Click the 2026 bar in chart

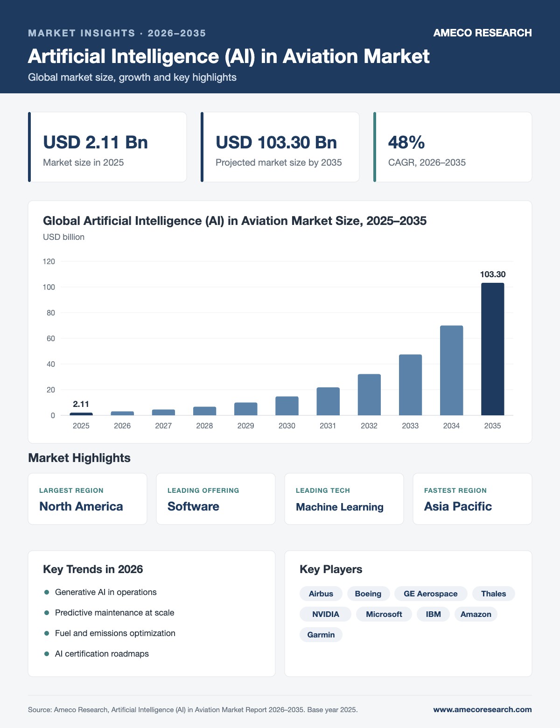click(122, 413)
